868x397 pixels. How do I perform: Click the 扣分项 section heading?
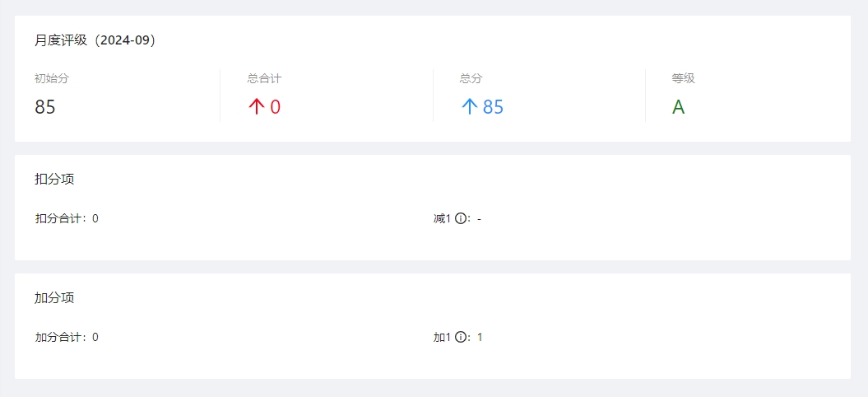pyautogui.click(x=54, y=180)
